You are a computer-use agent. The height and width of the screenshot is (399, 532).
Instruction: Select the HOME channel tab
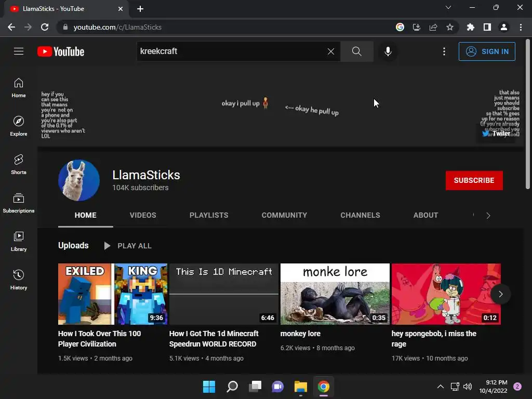point(86,215)
